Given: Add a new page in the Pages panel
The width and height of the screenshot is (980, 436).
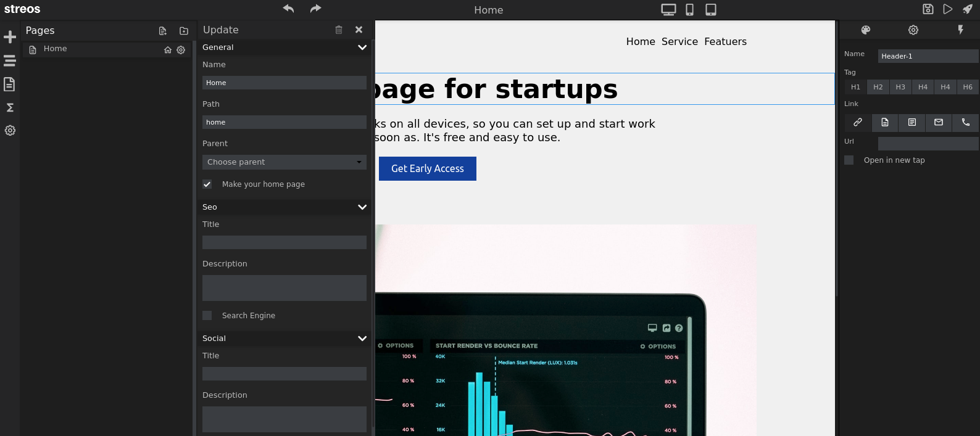Looking at the screenshot, I should 163,30.
